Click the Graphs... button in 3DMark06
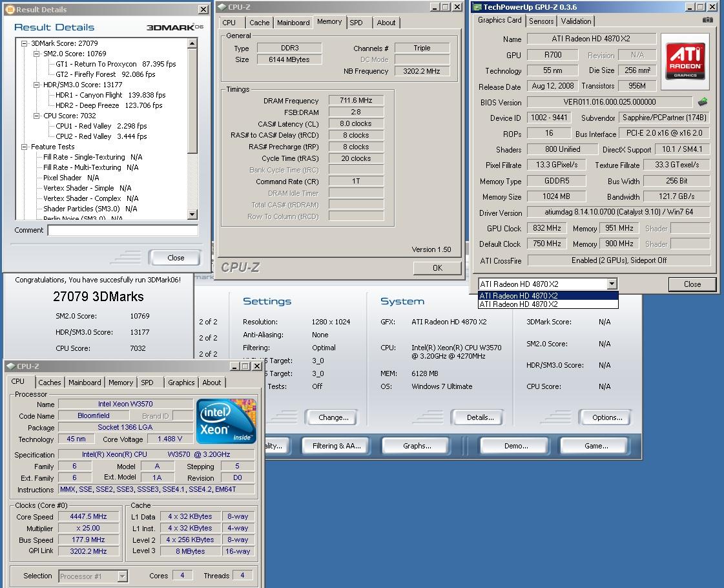Screen dimensions: 724x588 (x=417, y=446)
